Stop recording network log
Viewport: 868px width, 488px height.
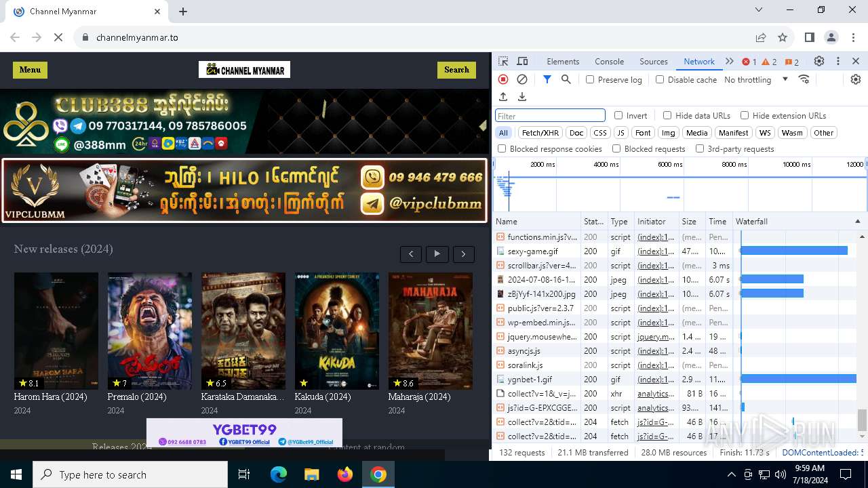coord(503,79)
